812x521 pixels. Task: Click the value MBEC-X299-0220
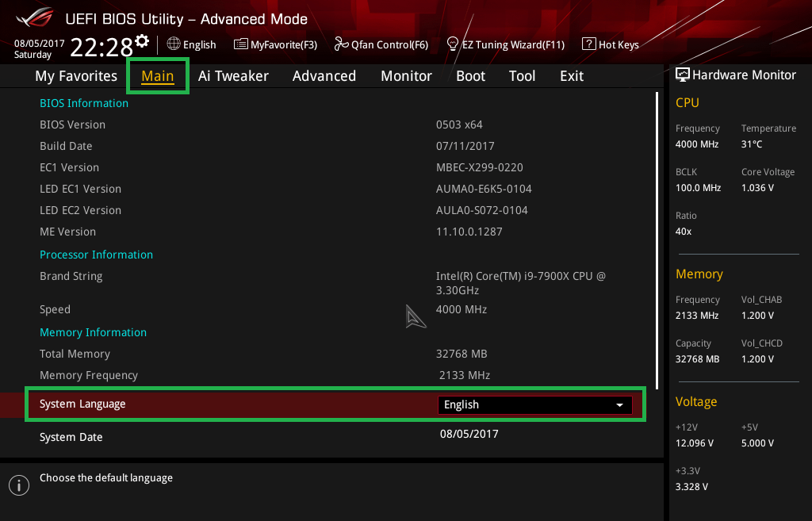(x=480, y=167)
